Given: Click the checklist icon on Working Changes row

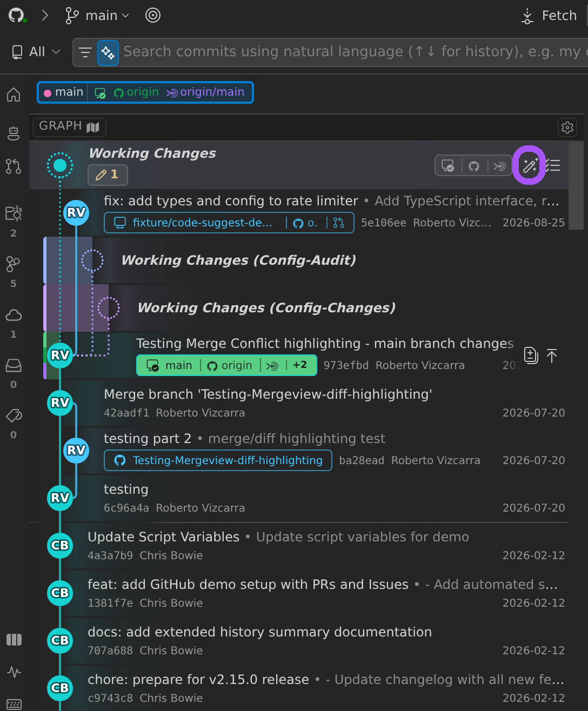Looking at the screenshot, I should 553,165.
